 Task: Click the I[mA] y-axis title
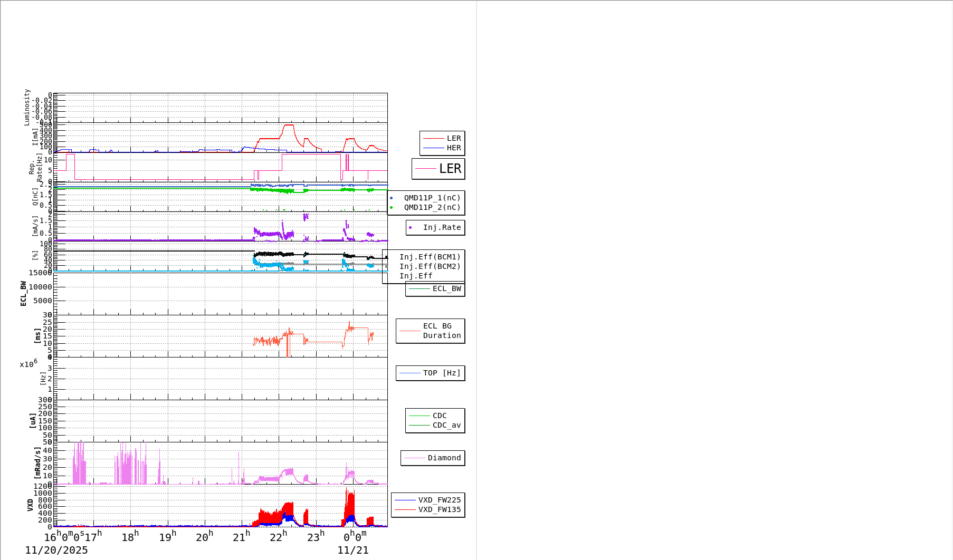click(x=35, y=137)
